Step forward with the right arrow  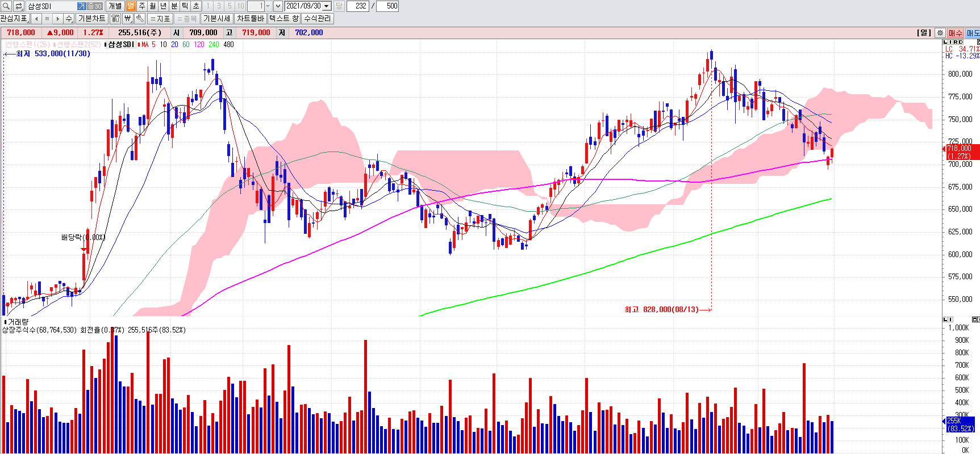point(58,19)
